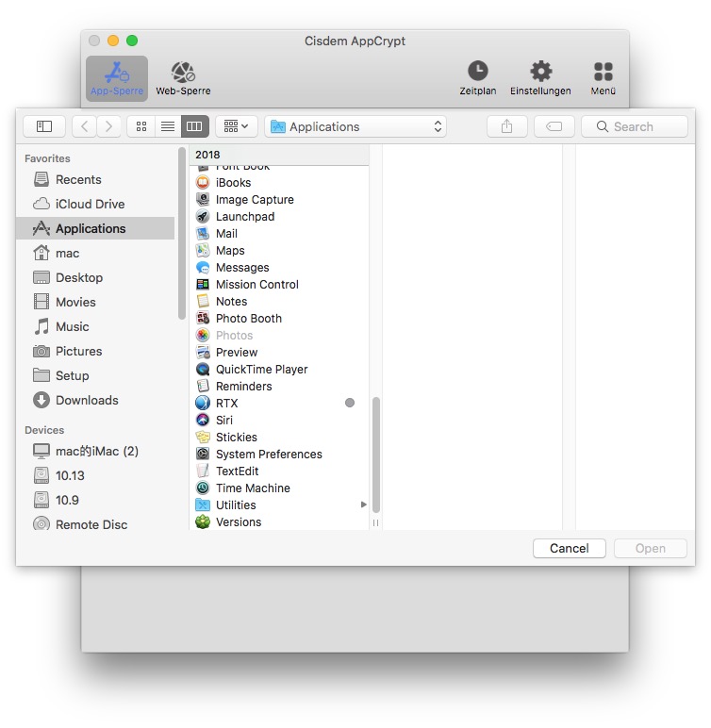
Task: Select Applications in the sidebar
Action: [x=95, y=228]
